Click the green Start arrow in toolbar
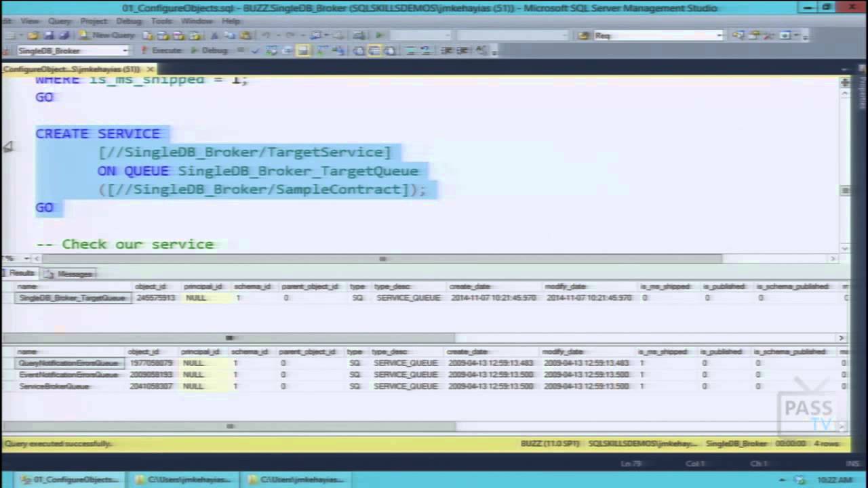Image resolution: width=868 pixels, height=488 pixels. (x=379, y=35)
